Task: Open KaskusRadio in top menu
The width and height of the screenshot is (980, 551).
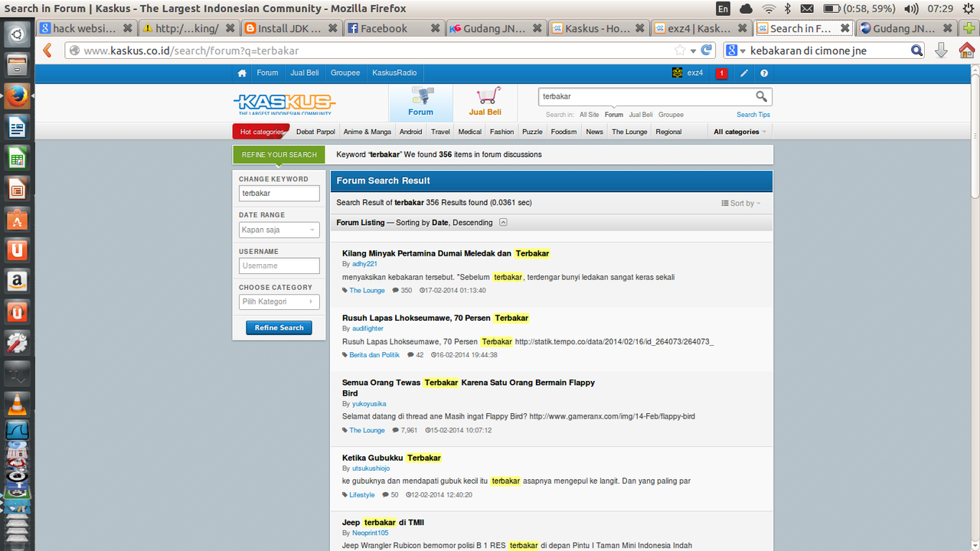Action: [394, 73]
